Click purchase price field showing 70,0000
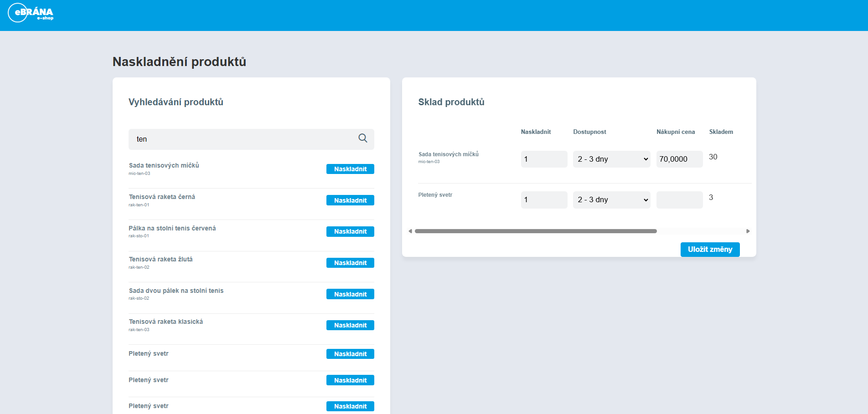The image size is (868, 414). pyautogui.click(x=679, y=159)
